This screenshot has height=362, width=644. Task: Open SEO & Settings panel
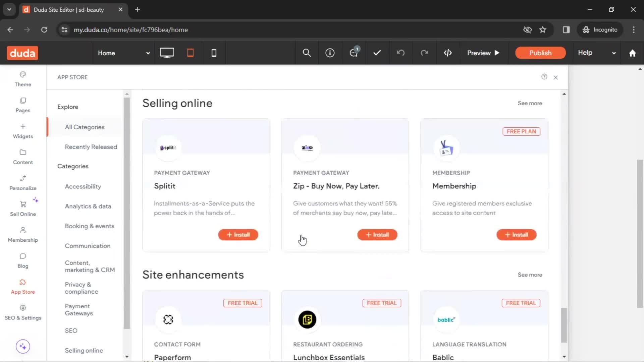pos(23,312)
